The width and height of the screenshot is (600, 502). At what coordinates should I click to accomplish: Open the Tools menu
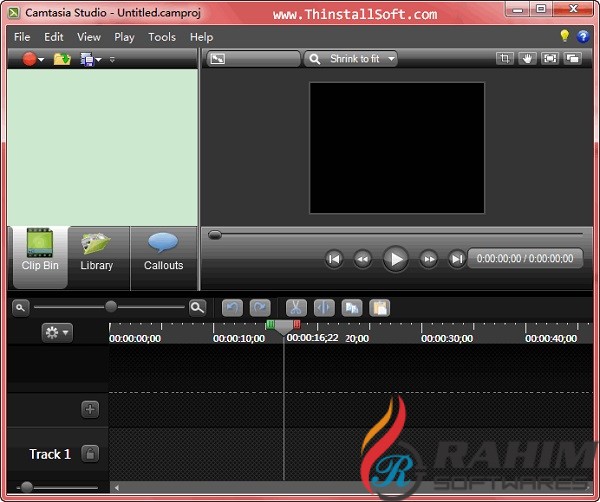point(162,37)
